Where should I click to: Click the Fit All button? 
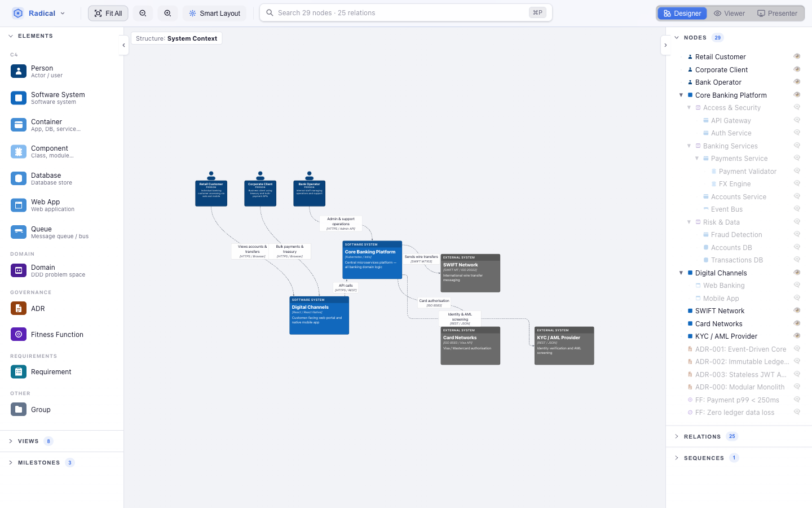[108, 13]
